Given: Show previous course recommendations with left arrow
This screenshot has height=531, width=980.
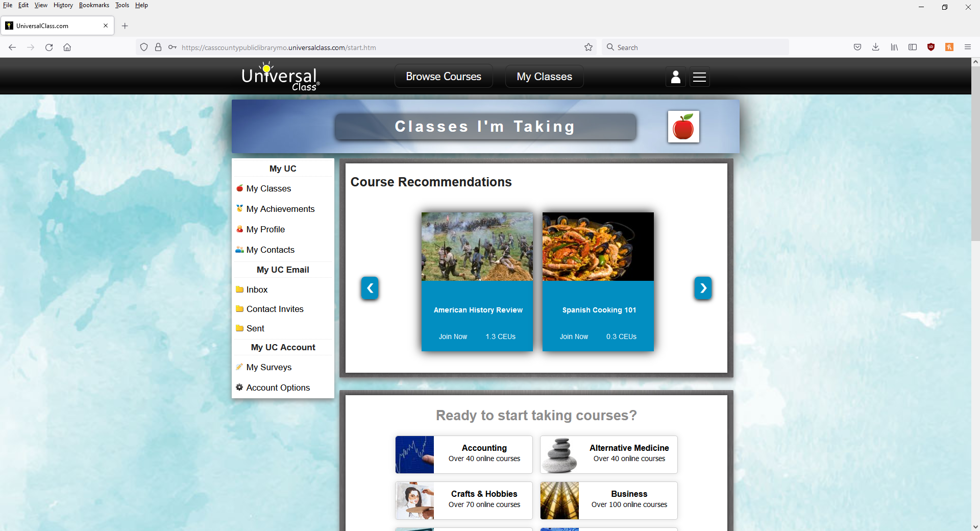Looking at the screenshot, I should [370, 288].
